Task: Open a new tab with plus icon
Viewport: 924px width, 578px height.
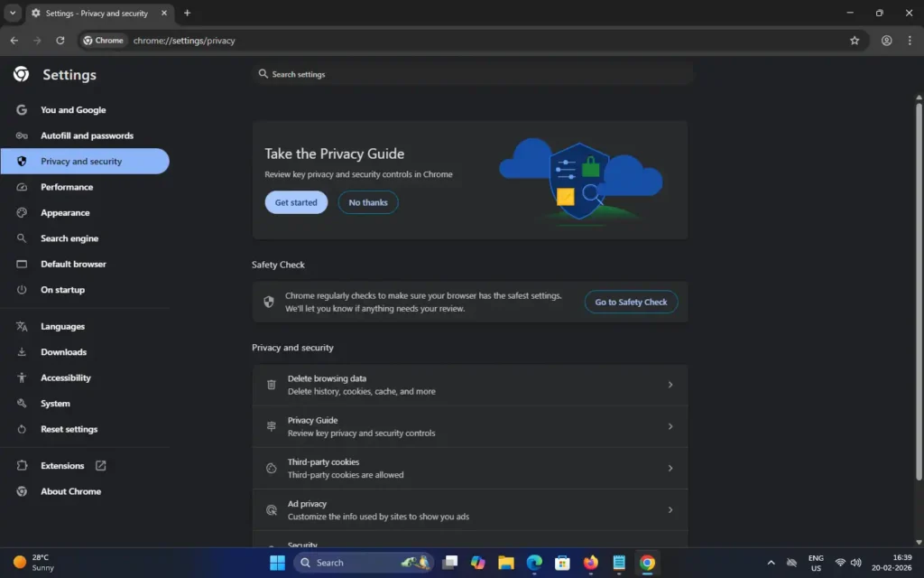Action: click(188, 14)
